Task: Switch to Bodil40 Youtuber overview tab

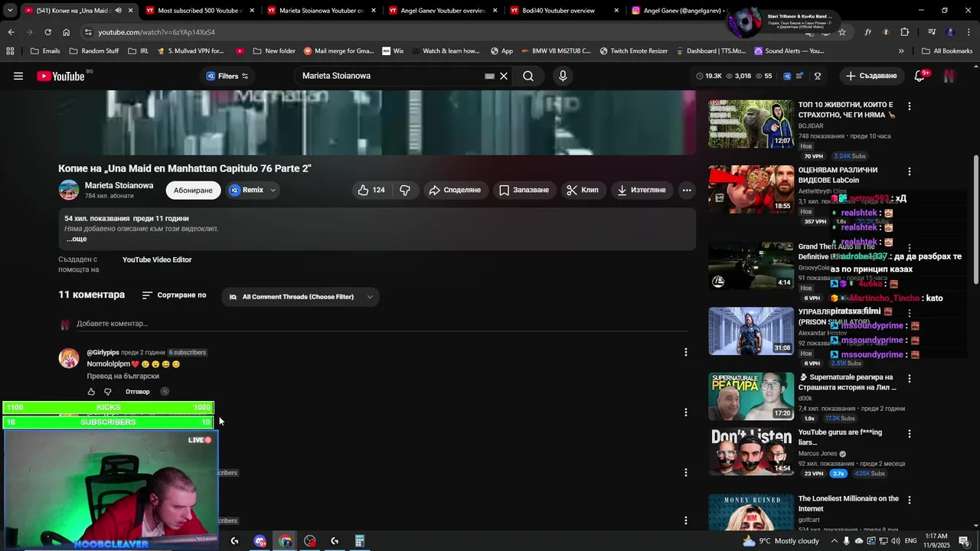Action: (563, 11)
